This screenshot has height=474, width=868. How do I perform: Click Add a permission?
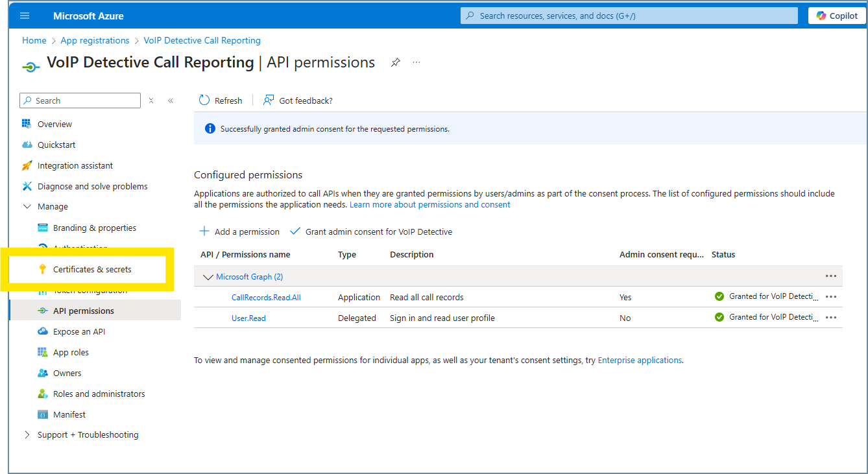coord(239,231)
